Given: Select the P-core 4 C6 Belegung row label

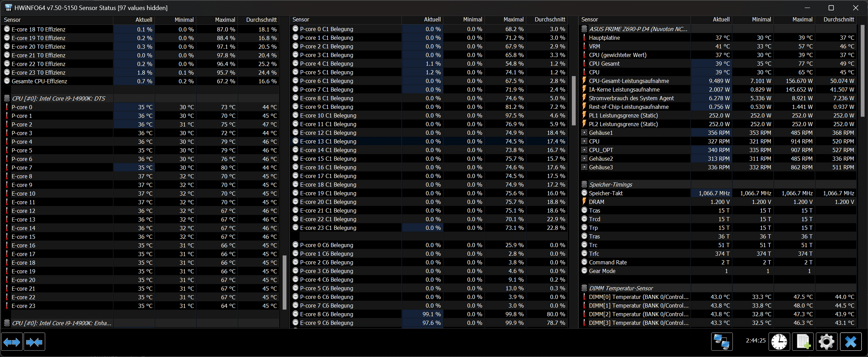Looking at the screenshot, I should tap(327, 280).
